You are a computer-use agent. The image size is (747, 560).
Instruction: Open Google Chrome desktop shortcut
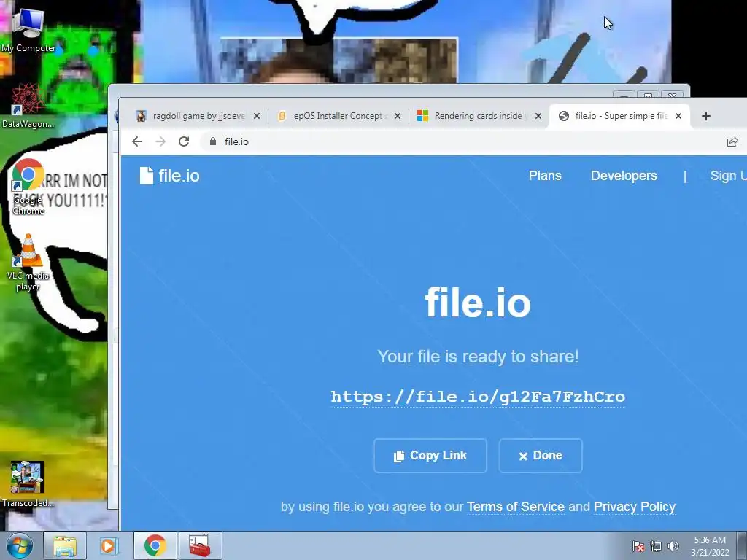(28, 187)
